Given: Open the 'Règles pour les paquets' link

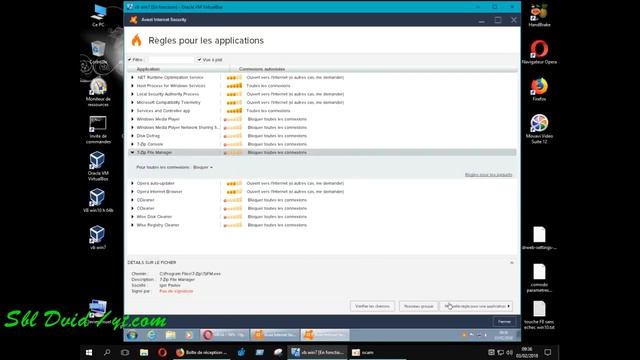Looking at the screenshot, I should (488, 175).
